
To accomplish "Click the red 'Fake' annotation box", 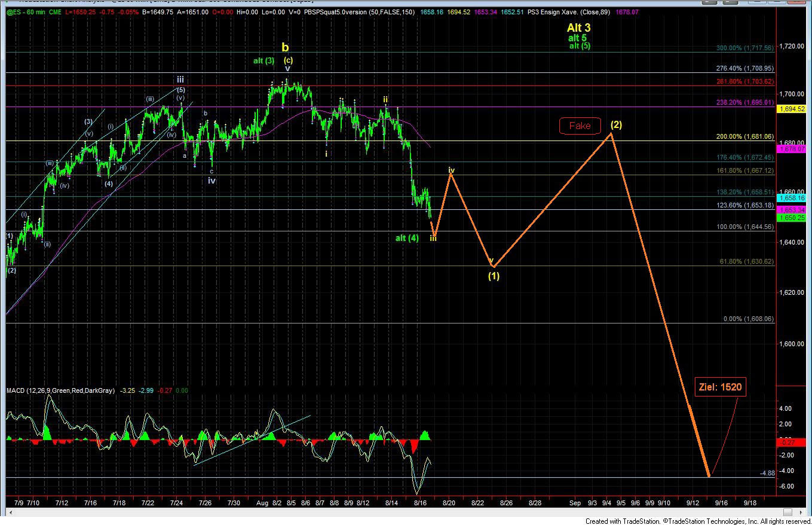I will pos(580,126).
